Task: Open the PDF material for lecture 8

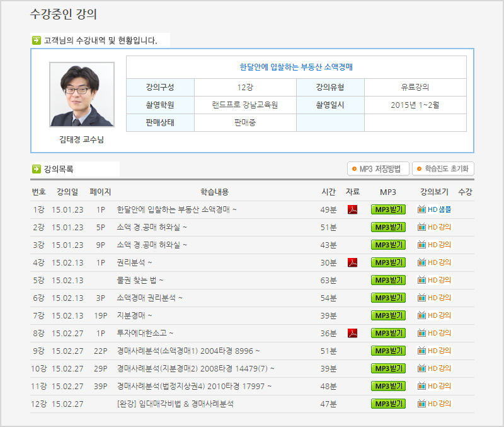Action: pos(353,333)
